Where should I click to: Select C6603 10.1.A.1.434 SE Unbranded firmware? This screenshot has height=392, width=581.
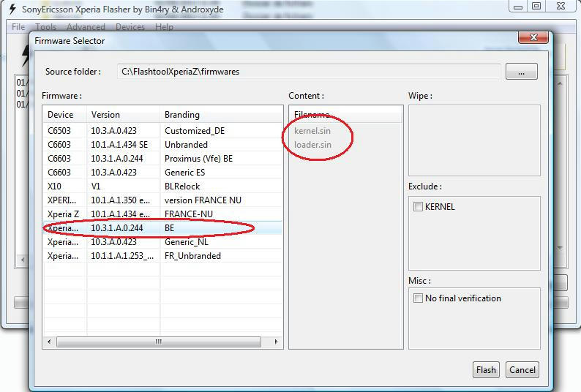pos(163,145)
